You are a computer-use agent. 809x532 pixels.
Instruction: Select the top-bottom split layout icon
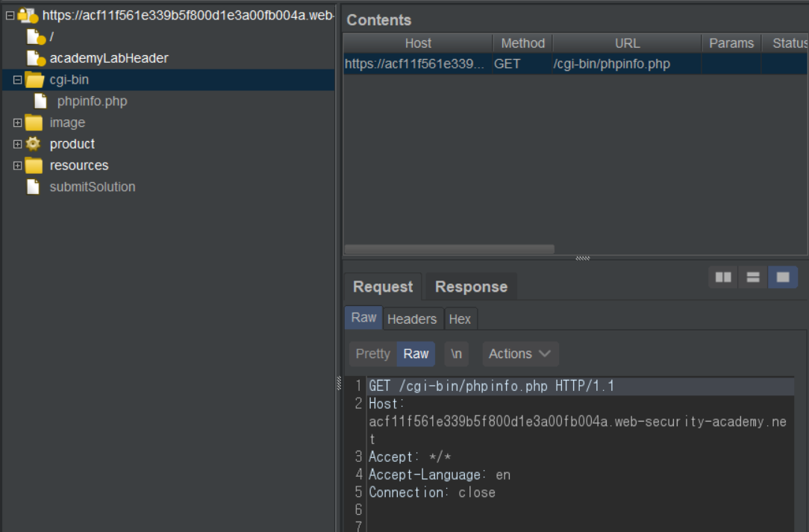coord(753,278)
